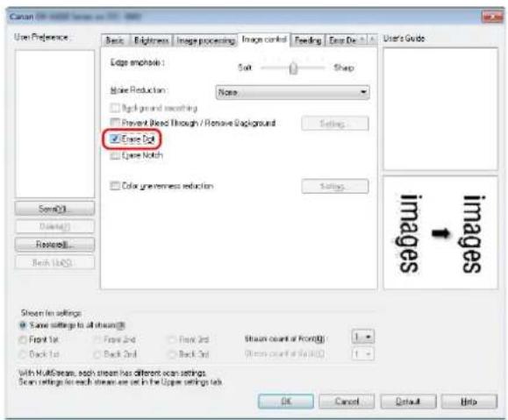Click the Sharp label of Edge emphasis

tap(344, 68)
